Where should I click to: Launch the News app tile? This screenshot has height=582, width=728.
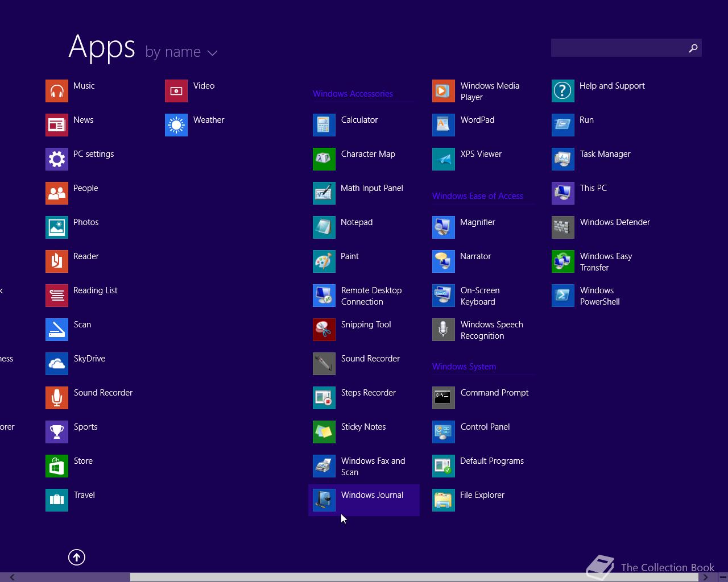(x=57, y=125)
